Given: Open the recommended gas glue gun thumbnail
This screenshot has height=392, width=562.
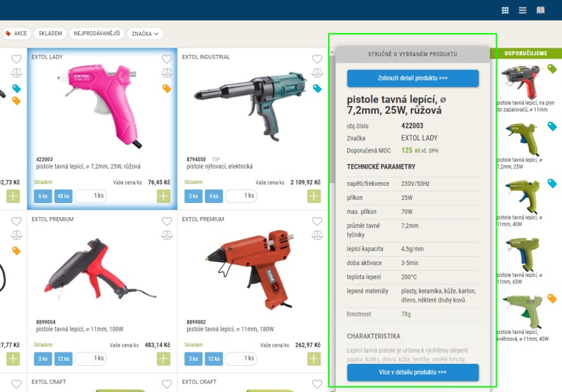Looking at the screenshot, I should tap(521, 82).
